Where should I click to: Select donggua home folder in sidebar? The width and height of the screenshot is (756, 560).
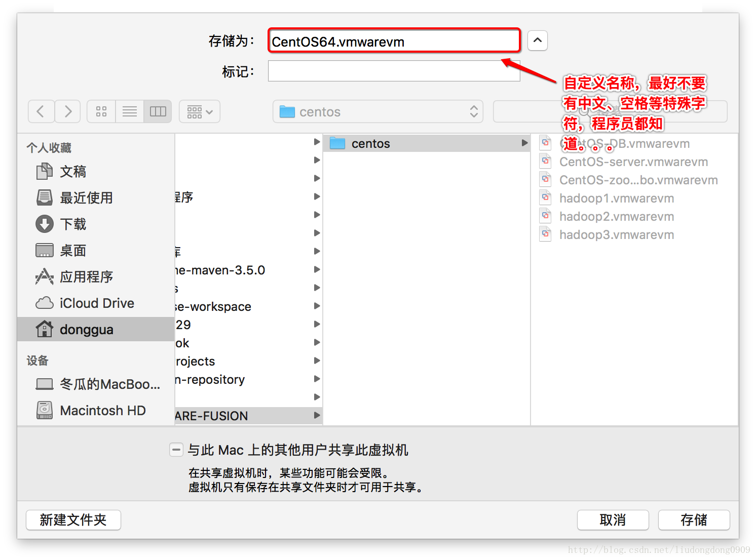click(96, 329)
